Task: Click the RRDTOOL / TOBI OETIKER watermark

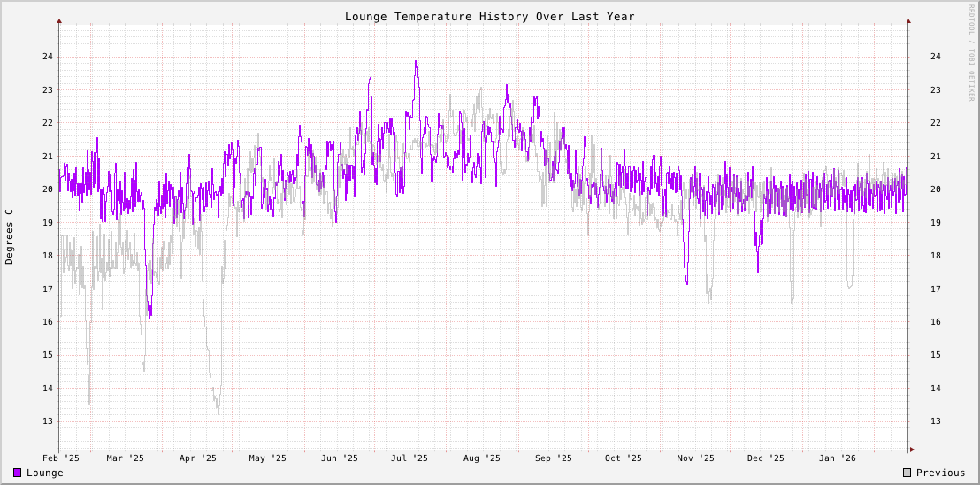Action: [970, 52]
